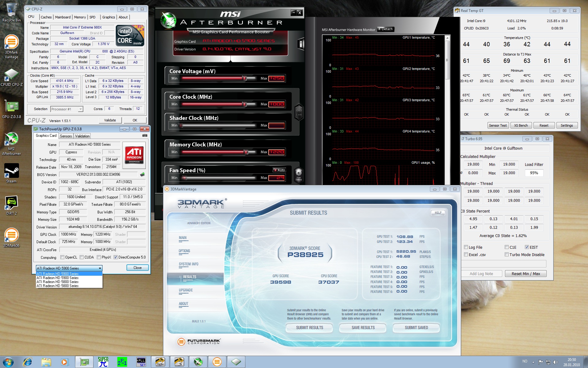
Task: Open Windows Explorer from taskbar
Action: coord(46,362)
